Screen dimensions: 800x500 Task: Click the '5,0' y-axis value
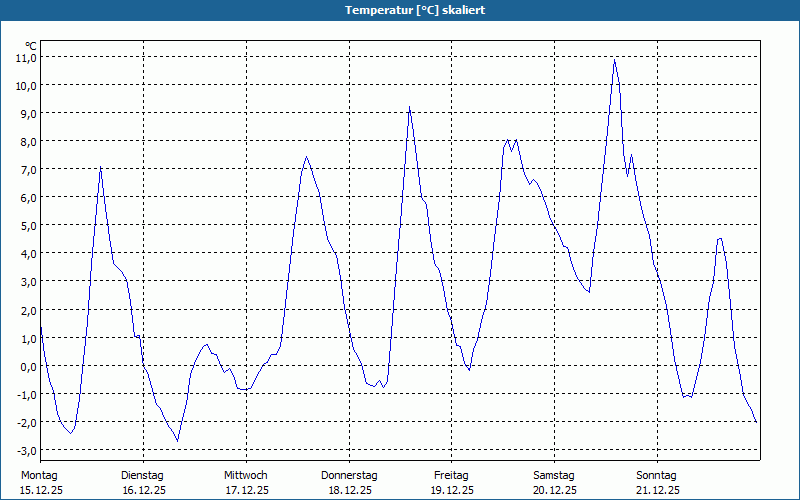coord(29,226)
